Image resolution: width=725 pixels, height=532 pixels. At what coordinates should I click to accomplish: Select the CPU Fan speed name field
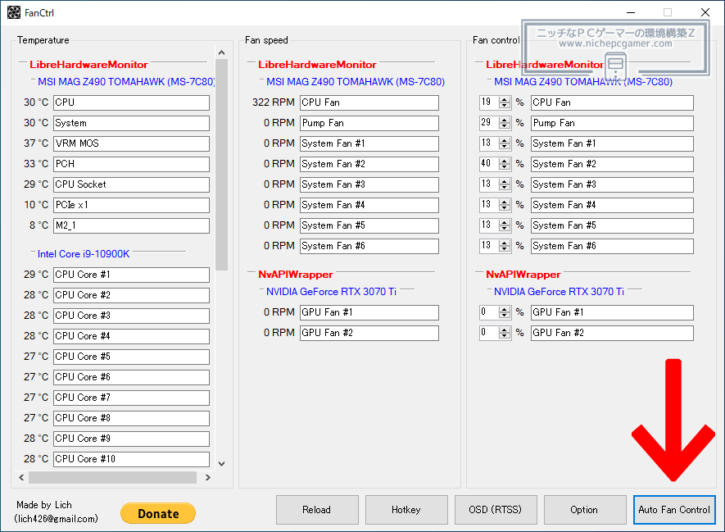[369, 103]
